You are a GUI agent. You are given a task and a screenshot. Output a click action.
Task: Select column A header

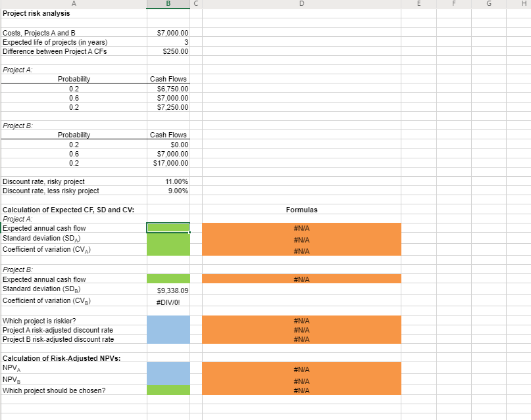tap(74, 4)
